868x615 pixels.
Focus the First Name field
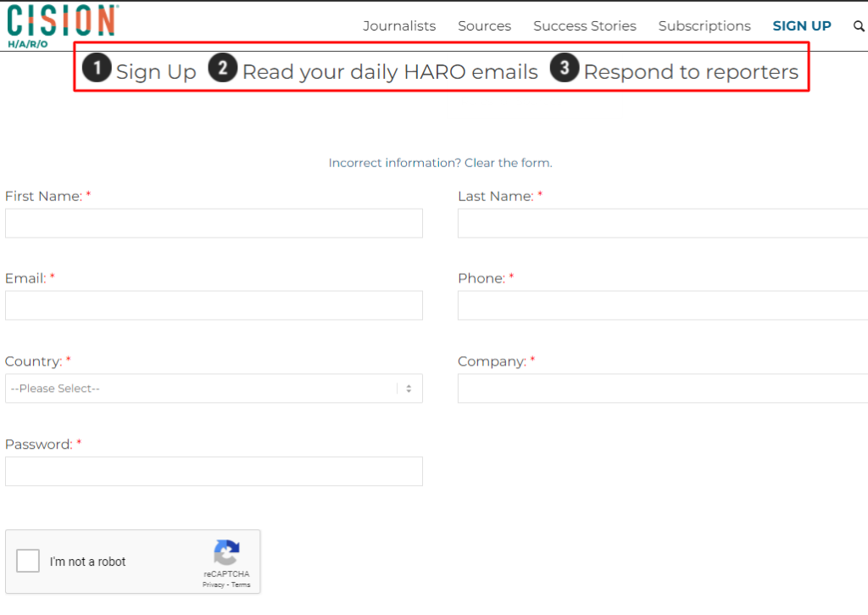(x=214, y=223)
